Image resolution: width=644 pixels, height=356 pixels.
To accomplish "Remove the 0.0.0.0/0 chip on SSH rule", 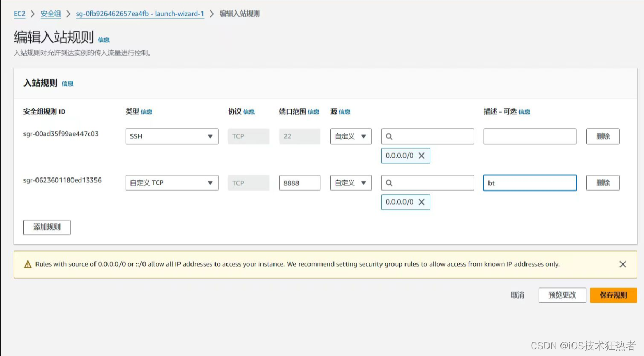I will click(x=421, y=156).
